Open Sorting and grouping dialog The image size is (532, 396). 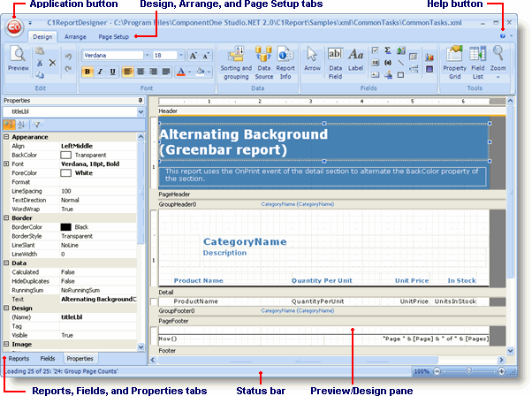click(235, 61)
